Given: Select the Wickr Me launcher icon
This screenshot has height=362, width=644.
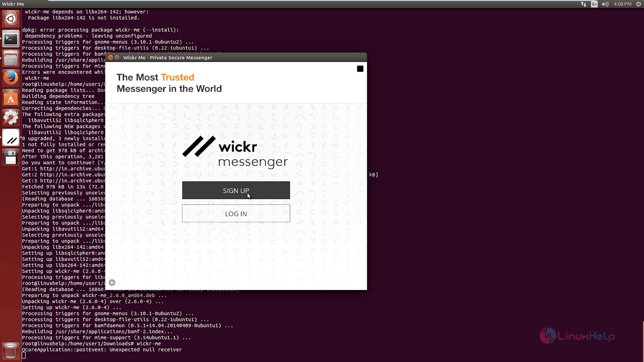Looking at the screenshot, I should coord(11,138).
